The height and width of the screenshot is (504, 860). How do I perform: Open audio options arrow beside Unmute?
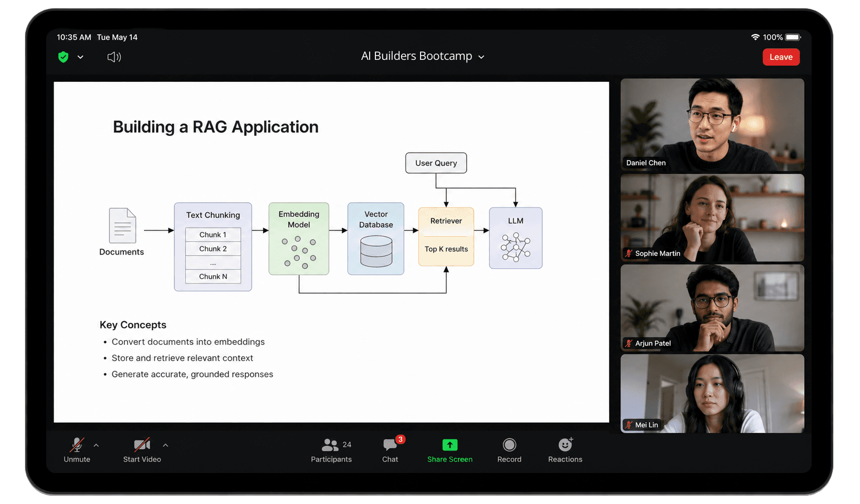click(x=96, y=445)
